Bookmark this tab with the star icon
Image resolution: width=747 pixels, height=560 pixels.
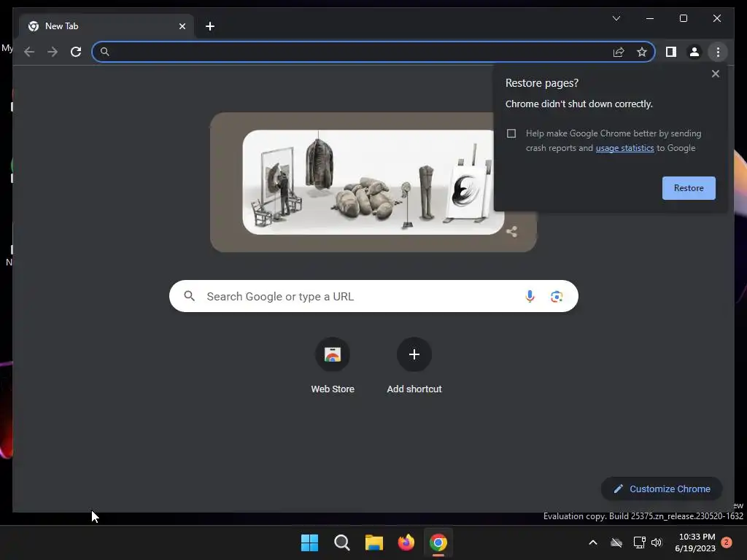(x=642, y=52)
